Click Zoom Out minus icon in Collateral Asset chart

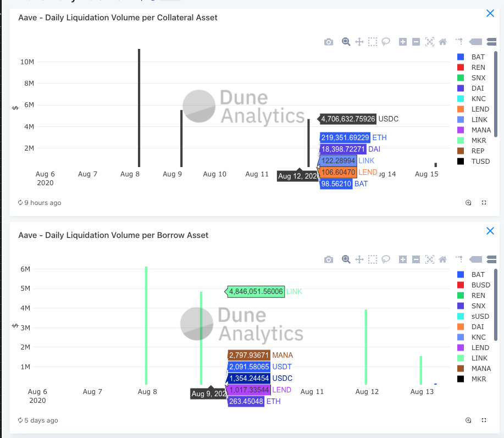point(416,42)
